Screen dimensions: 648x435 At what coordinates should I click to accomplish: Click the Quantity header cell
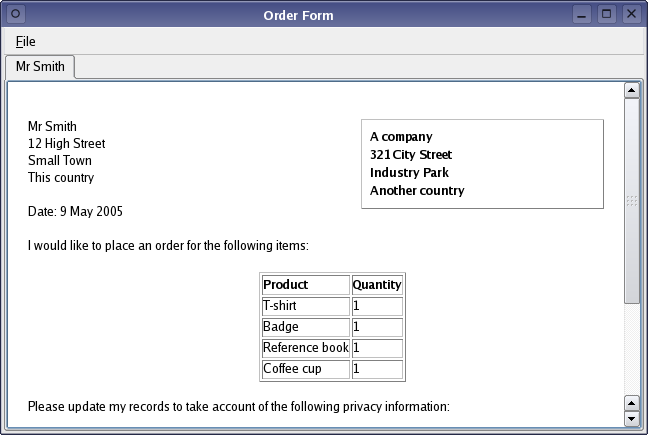(377, 285)
